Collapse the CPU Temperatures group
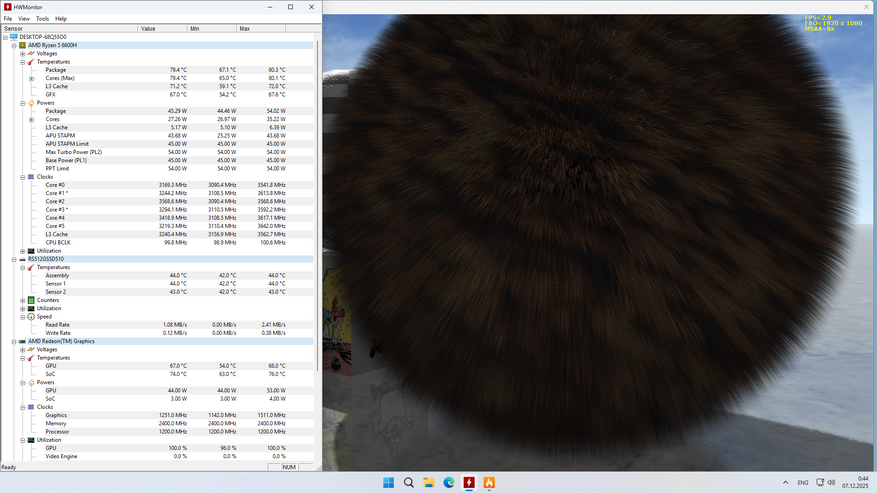 click(x=23, y=62)
